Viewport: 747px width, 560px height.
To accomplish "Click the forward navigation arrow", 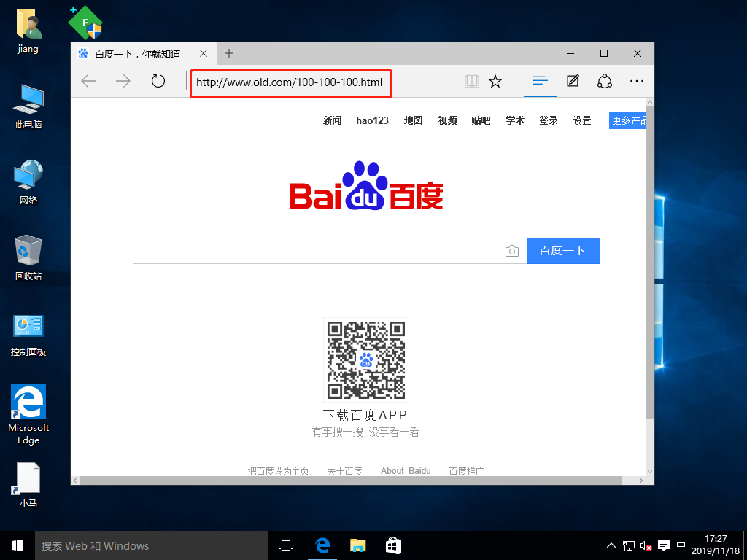I will (123, 82).
